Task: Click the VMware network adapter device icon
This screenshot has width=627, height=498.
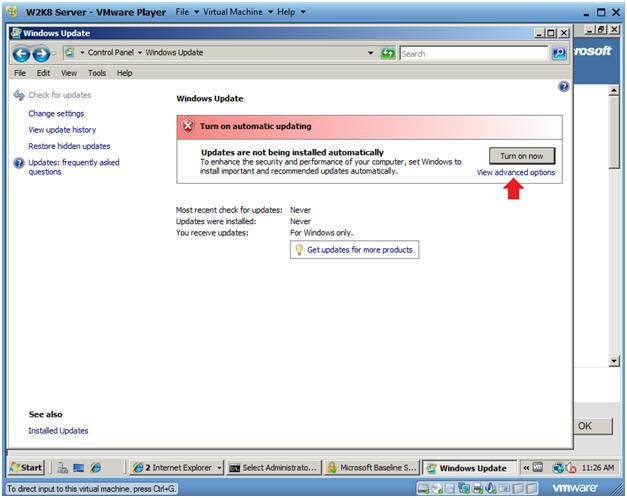Action: tap(464, 488)
